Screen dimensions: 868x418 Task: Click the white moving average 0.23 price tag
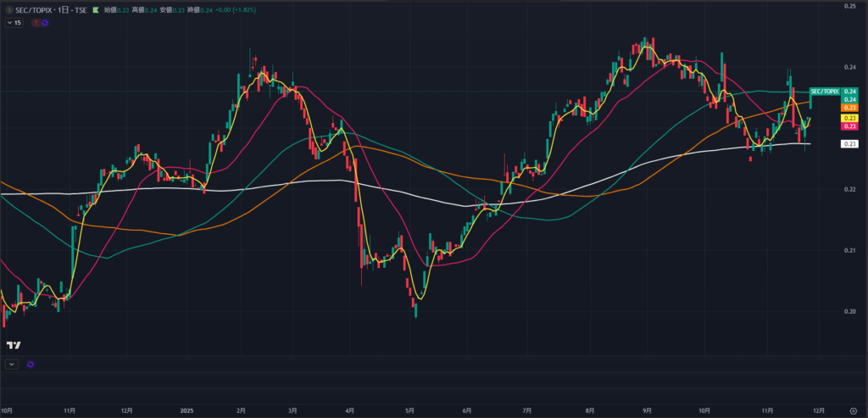point(850,144)
